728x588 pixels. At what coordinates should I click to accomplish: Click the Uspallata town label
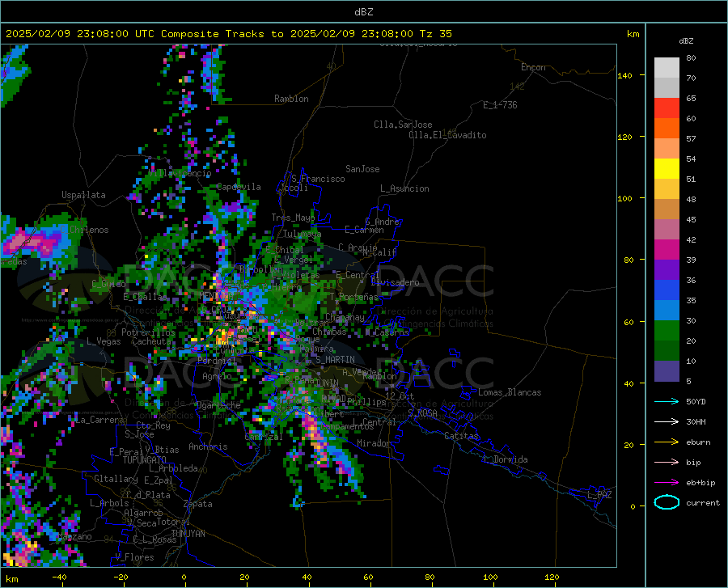(83, 195)
